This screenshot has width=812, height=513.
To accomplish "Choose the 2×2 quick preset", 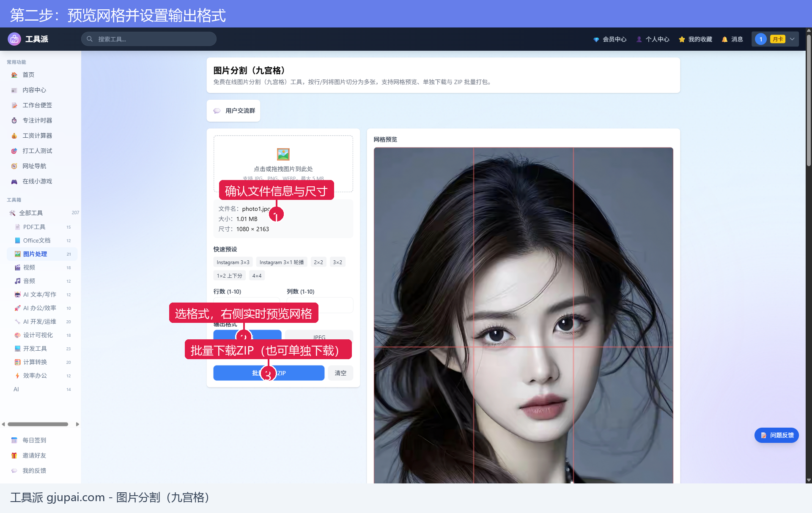I will click(318, 262).
